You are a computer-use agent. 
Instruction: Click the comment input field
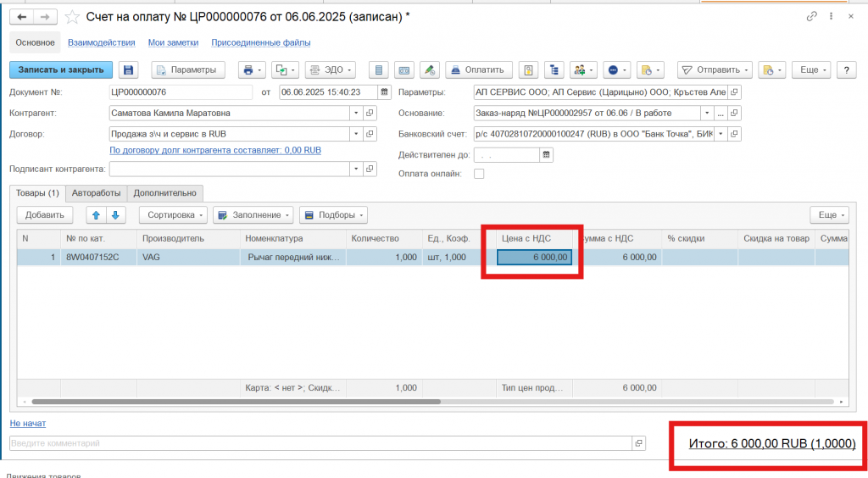click(x=320, y=443)
